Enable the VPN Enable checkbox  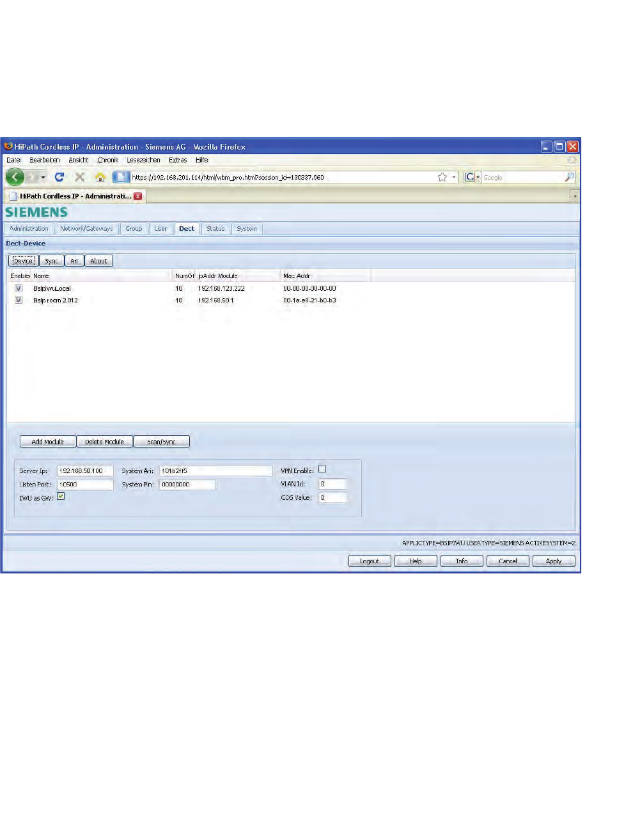(322, 469)
